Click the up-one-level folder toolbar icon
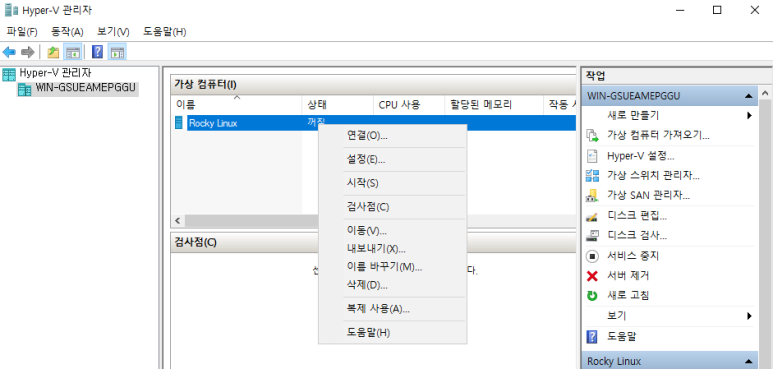 point(53,52)
